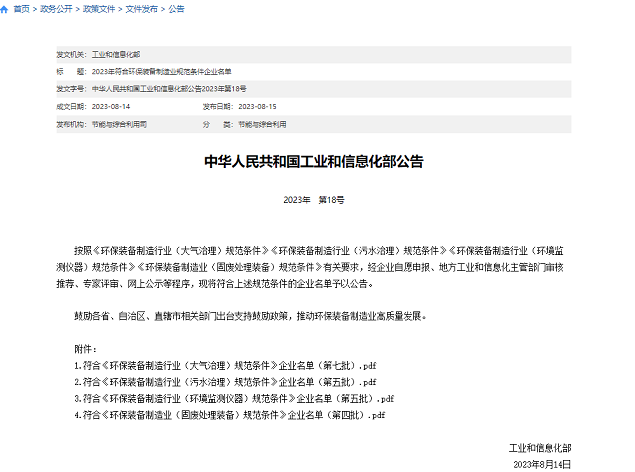Screen dimensions: 635x472
Task: Click subtitle 2023年 第18号
Action: pyautogui.click(x=314, y=200)
